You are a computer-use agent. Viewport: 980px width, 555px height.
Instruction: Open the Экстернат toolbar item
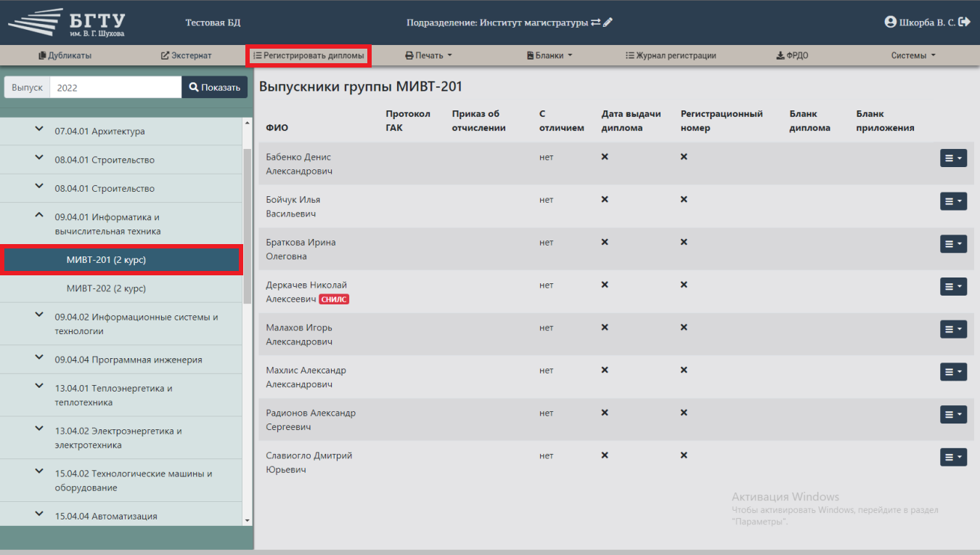click(x=186, y=55)
